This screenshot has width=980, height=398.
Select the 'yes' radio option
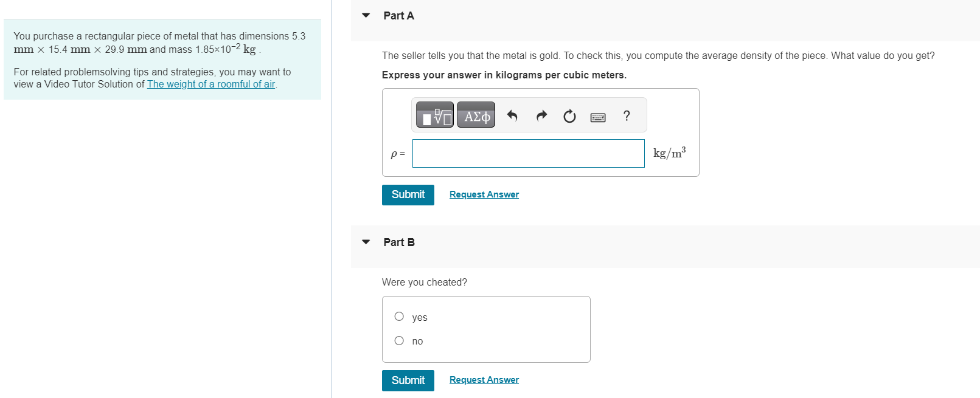coord(399,316)
